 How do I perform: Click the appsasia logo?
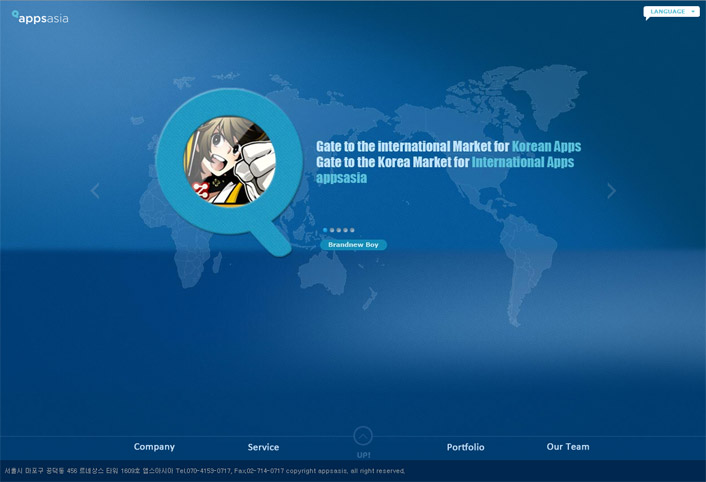tap(40, 17)
